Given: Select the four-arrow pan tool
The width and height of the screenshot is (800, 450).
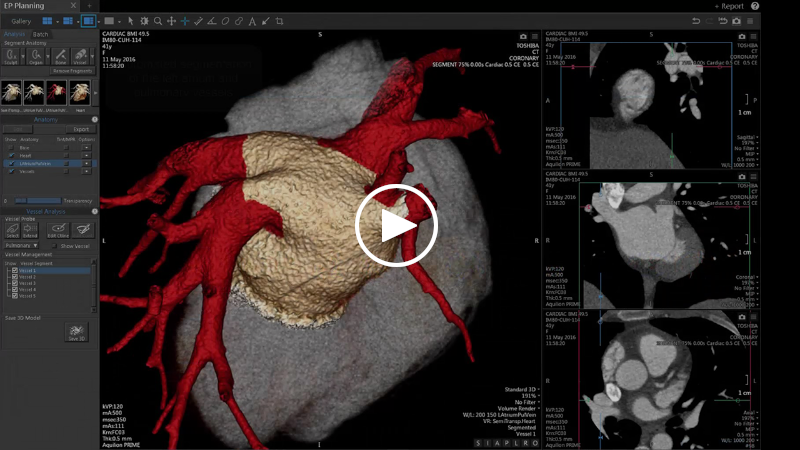Looking at the screenshot, I should pos(171,21).
